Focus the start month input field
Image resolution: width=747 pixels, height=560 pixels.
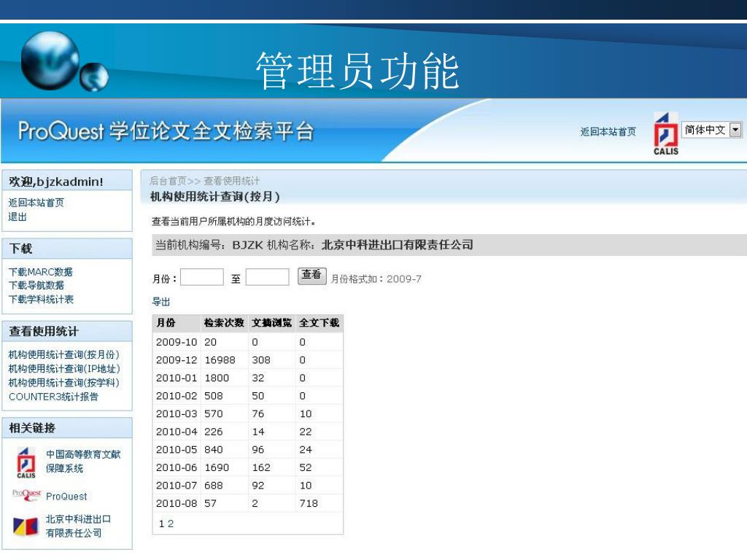pyautogui.click(x=202, y=277)
